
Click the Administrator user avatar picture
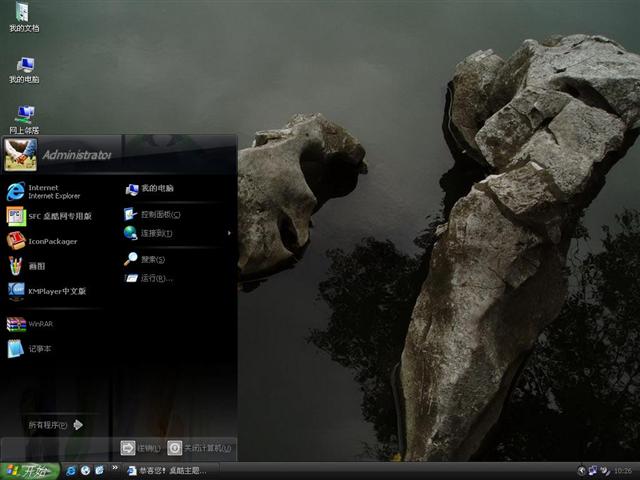coord(20,153)
